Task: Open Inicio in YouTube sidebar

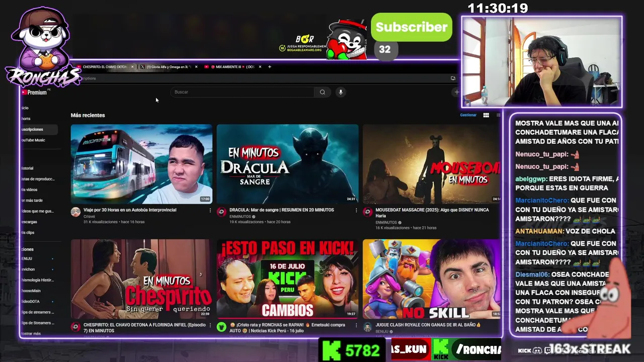Action: tap(25, 108)
